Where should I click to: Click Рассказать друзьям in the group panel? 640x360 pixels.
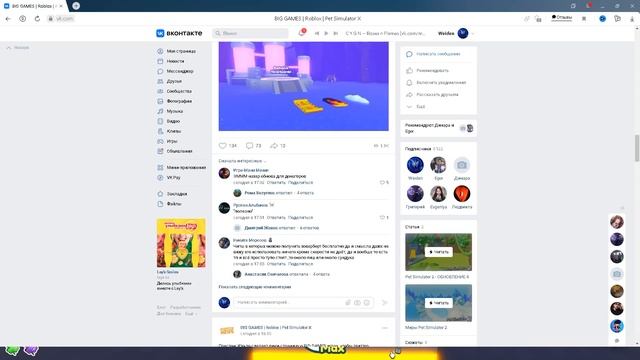pyautogui.click(x=437, y=95)
